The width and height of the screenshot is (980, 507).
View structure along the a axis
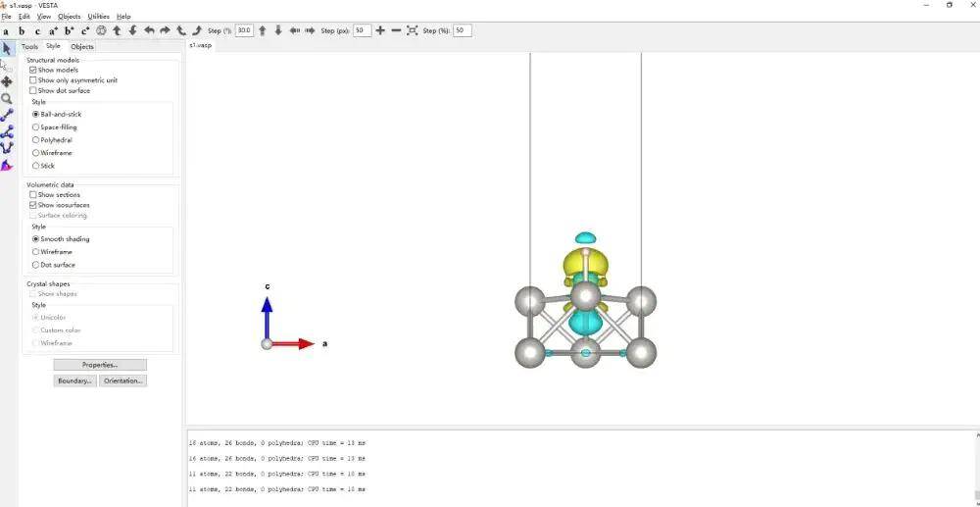tap(6, 30)
